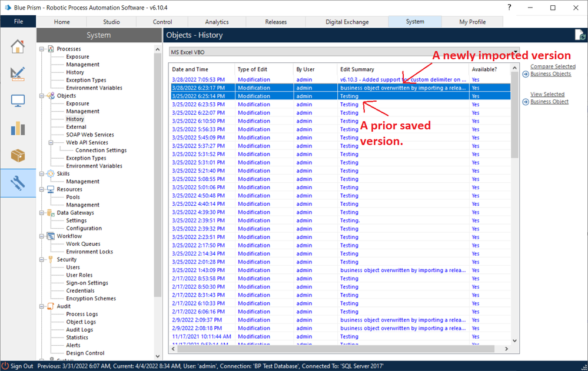Open the MS Excel VBO object dropdown

(x=516, y=52)
